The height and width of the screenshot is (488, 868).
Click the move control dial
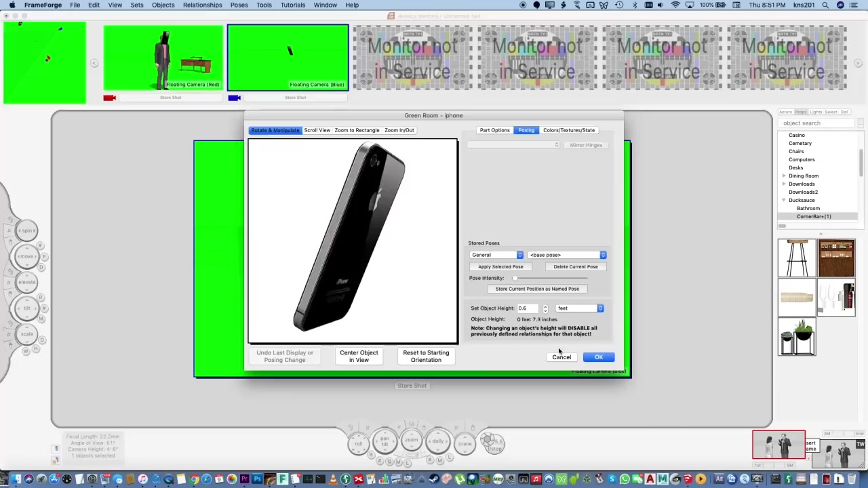coord(26,257)
